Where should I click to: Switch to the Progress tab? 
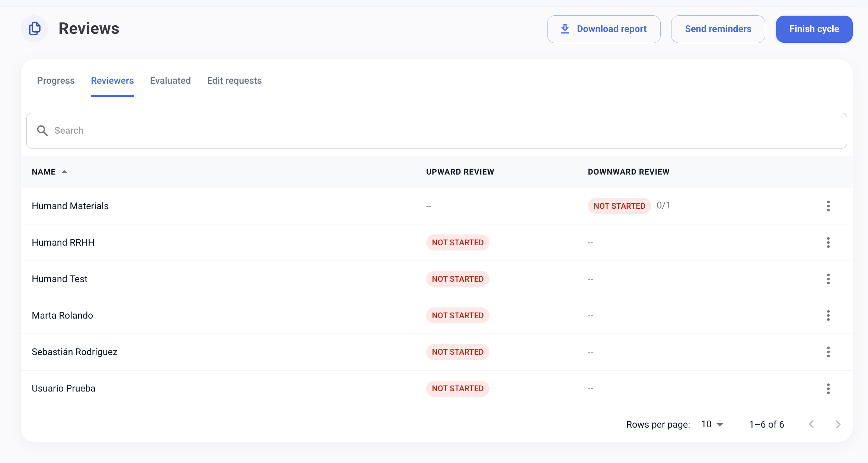(x=56, y=81)
